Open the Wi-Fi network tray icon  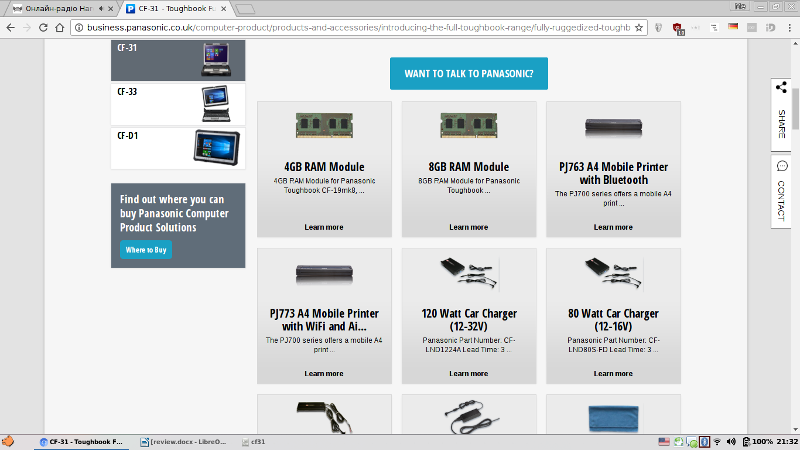pyautogui.click(x=717, y=442)
